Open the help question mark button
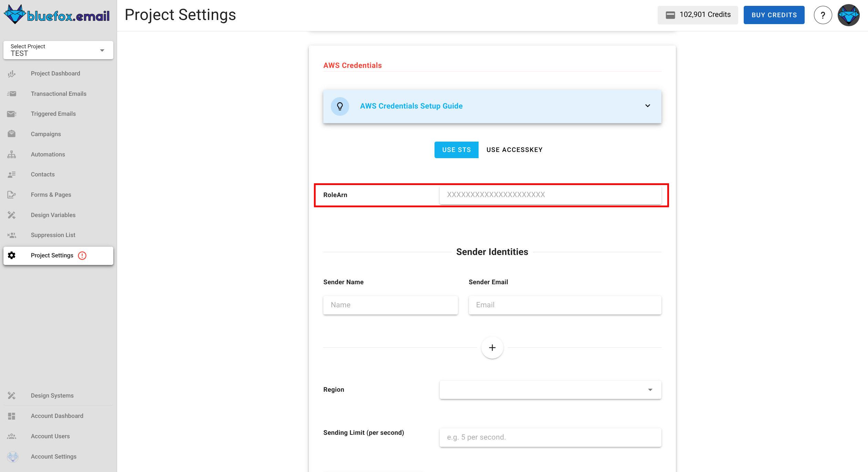The width and height of the screenshot is (868, 472). pos(823,15)
